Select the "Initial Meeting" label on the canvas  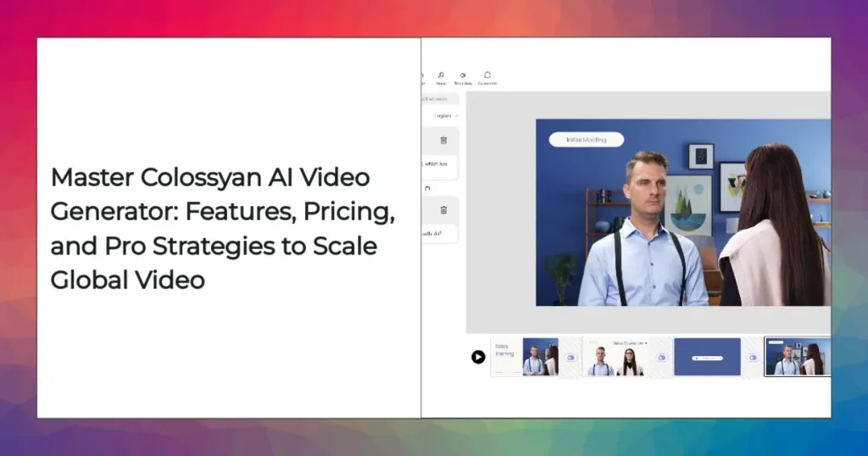(x=587, y=140)
